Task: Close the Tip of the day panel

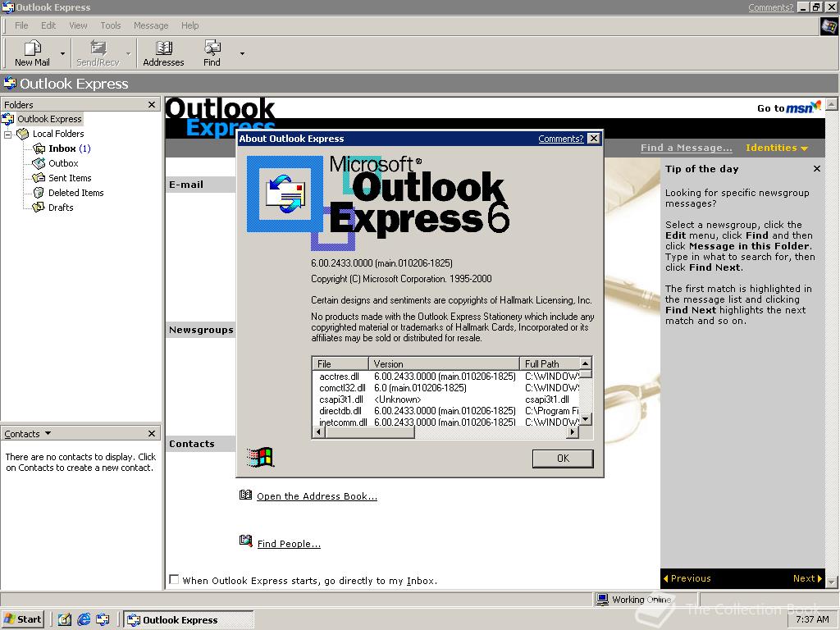Action: point(816,169)
